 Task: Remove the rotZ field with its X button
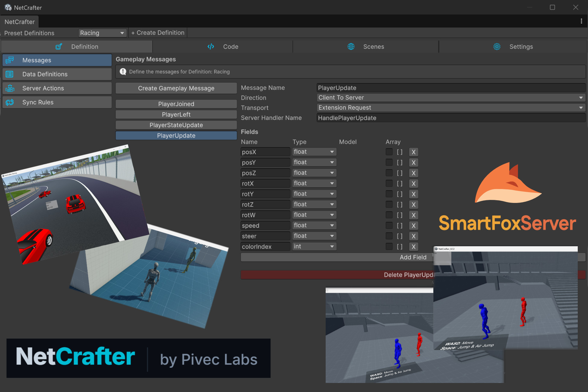point(413,205)
